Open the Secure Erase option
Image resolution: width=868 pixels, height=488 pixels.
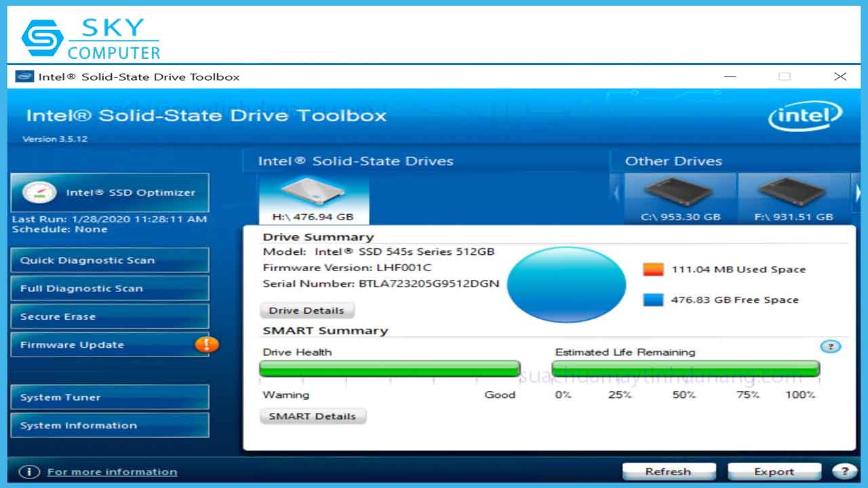(x=110, y=317)
